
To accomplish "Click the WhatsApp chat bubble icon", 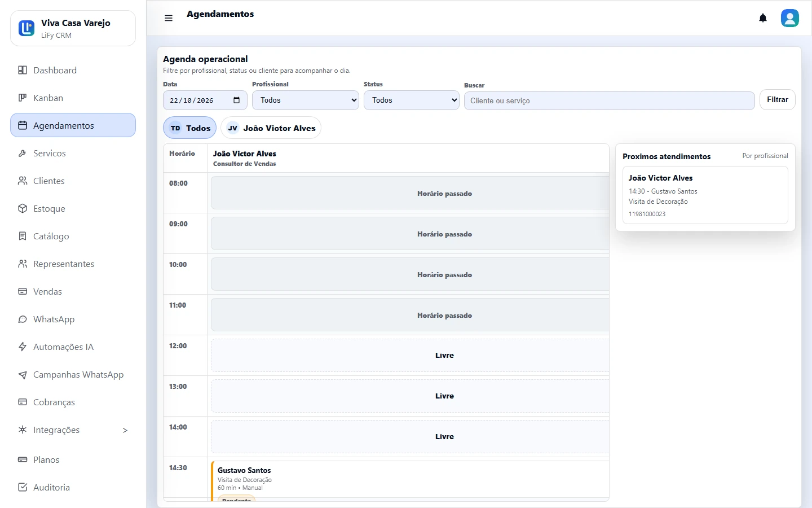I will coord(23,319).
